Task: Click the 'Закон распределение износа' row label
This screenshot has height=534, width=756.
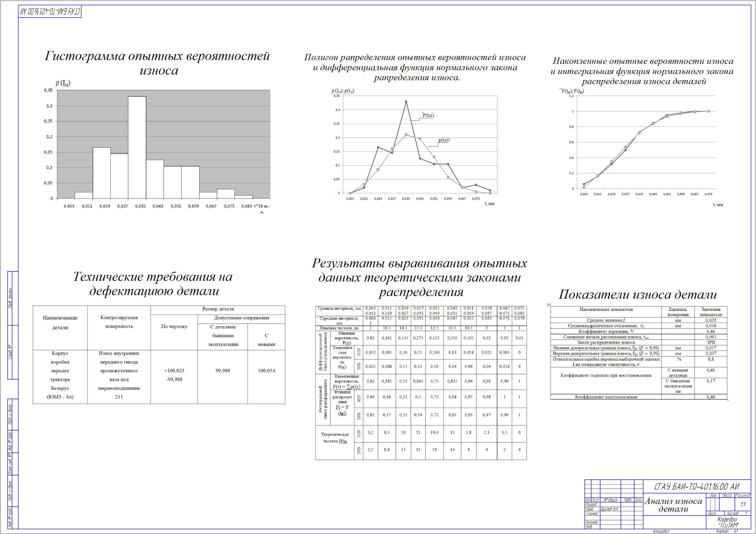Action: click(606, 342)
